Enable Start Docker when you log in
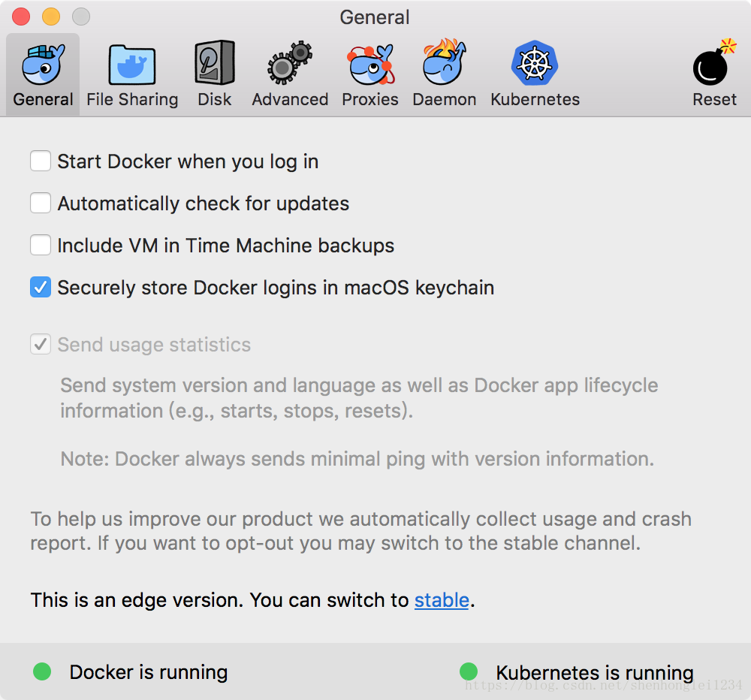 41,161
